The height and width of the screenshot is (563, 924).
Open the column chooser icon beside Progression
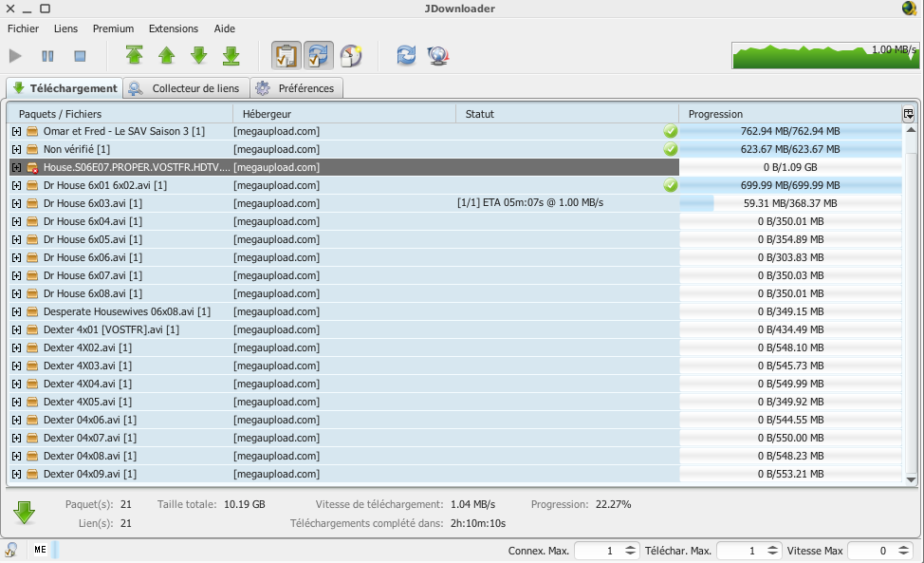tap(908, 114)
